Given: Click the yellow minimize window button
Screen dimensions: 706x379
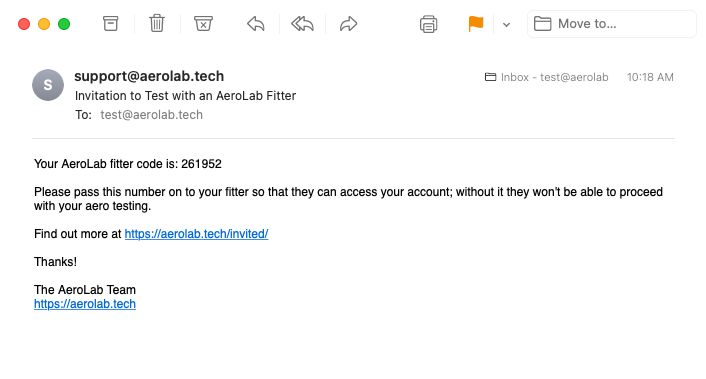Looking at the screenshot, I should tap(44, 24).
